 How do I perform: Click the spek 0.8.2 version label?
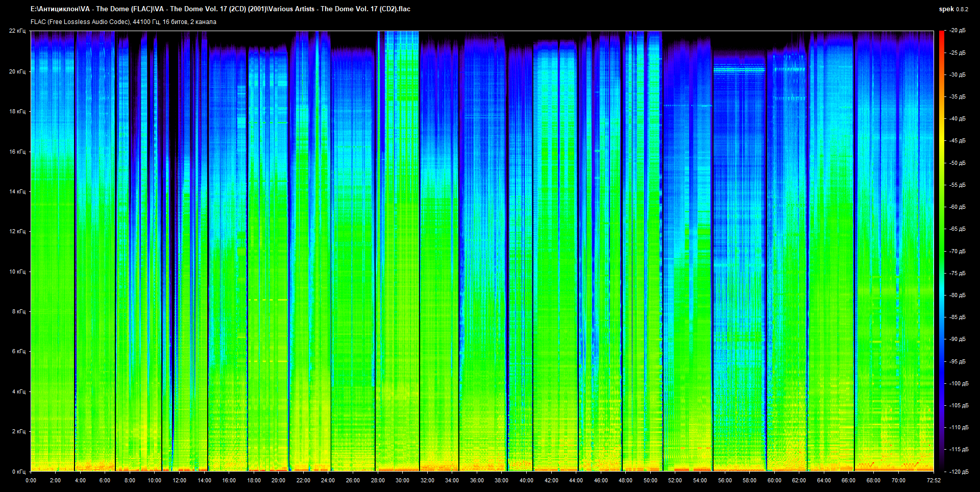953,9
